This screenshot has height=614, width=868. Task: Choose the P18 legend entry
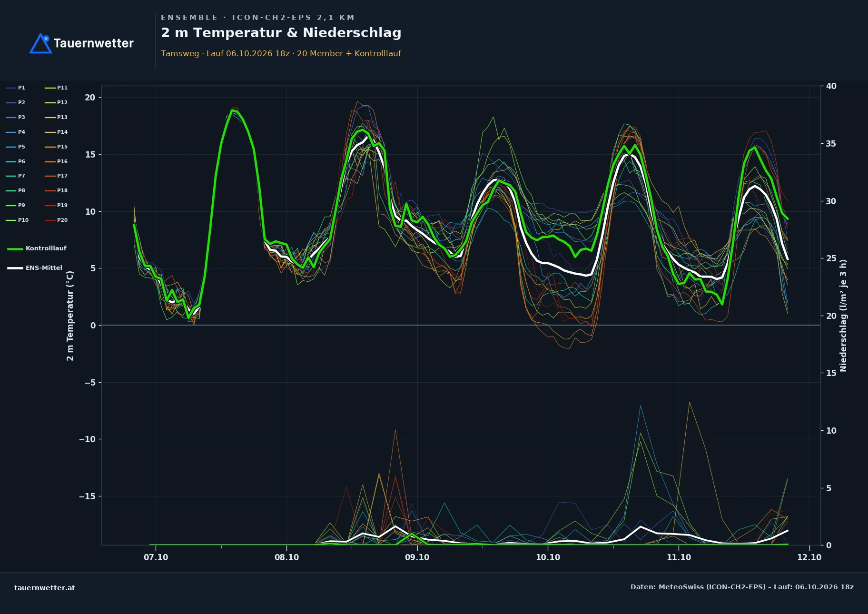pyautogui.click(x=56, y=190)
